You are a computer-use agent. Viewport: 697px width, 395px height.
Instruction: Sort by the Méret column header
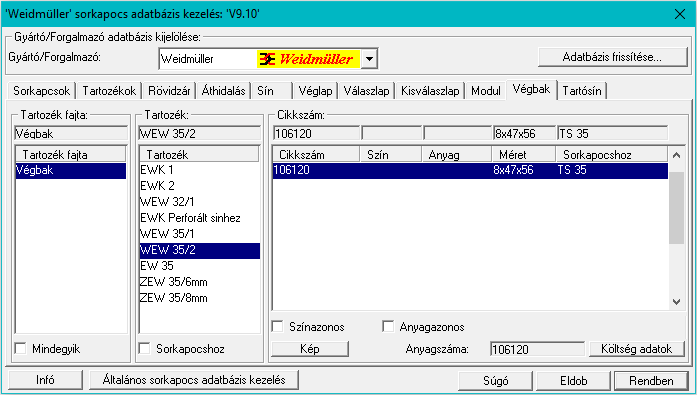tap(524, 155)
